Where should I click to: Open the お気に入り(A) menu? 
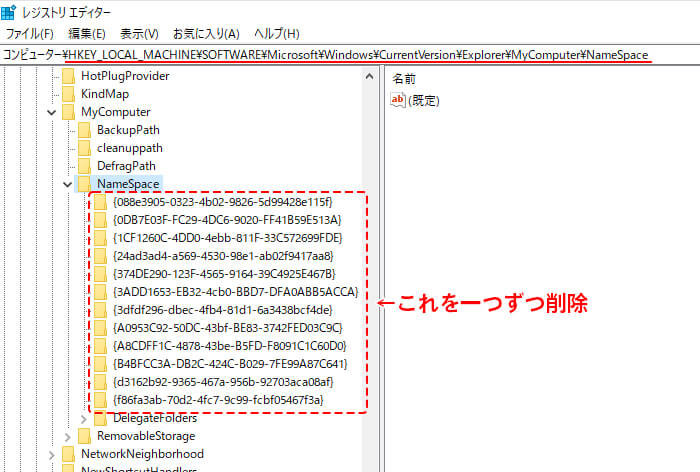[x=206, y=33]
